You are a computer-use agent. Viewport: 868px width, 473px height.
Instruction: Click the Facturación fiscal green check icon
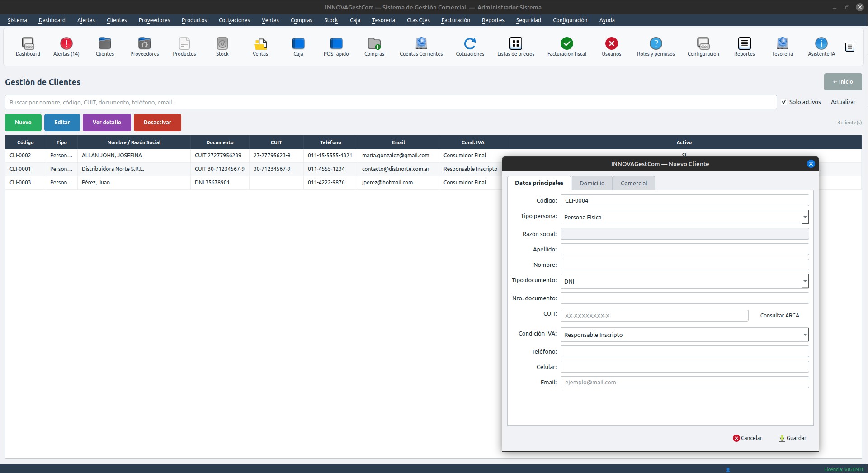click(x=566, y=43)
